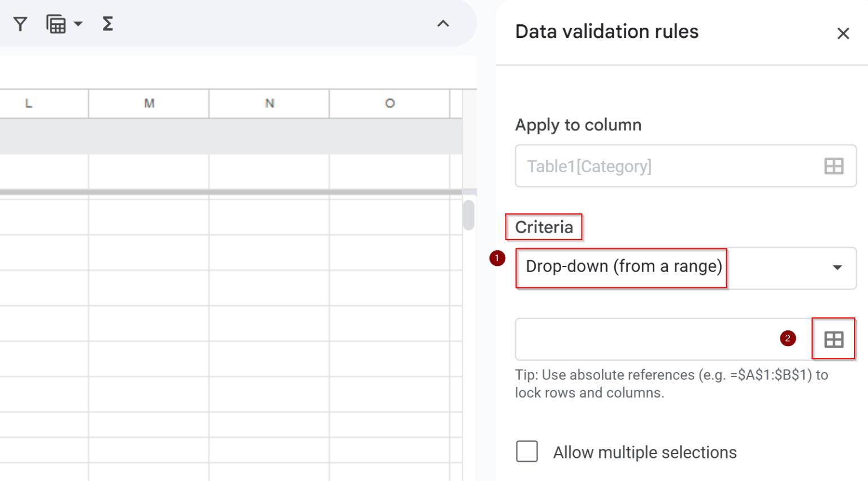The height and width of the screenshot is (481, 868).
Task: Click the Data validation rules close X
Action: pyautogui.click(x=843, y=33)
